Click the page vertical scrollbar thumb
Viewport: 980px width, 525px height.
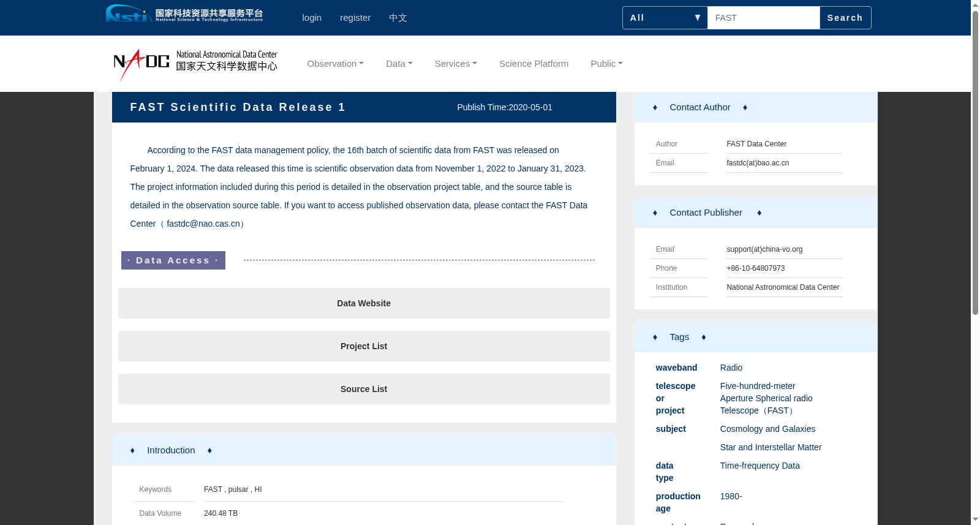tap(975, 162)
